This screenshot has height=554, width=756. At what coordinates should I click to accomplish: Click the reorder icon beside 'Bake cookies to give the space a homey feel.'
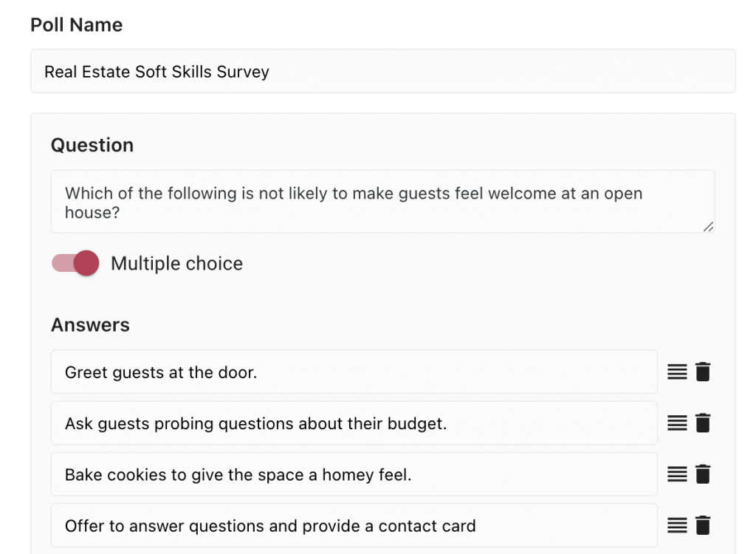678,474
